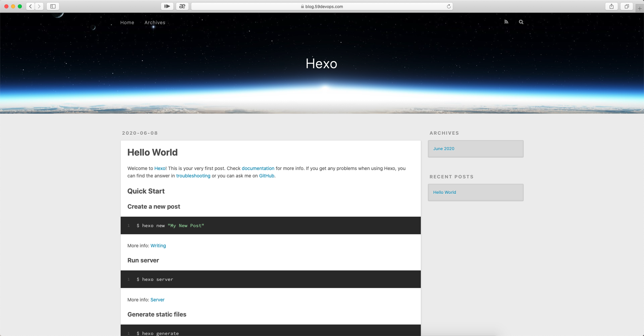
Task: Click the Create a new post heading
Action: tap(154, 207)
